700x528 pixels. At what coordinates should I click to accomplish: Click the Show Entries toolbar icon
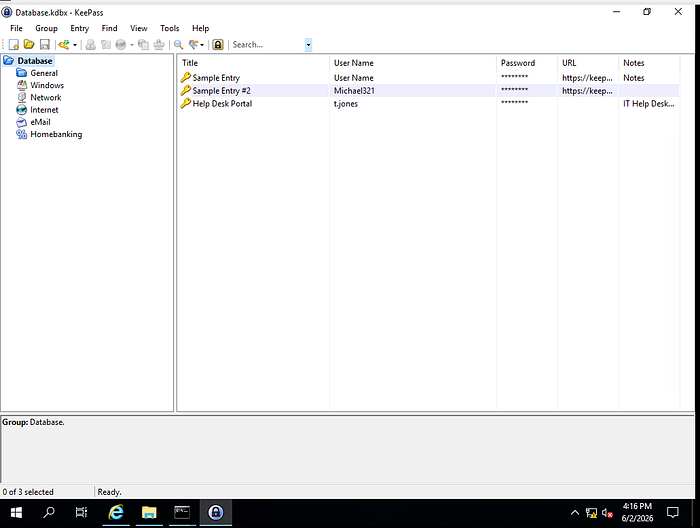[193, 45]
